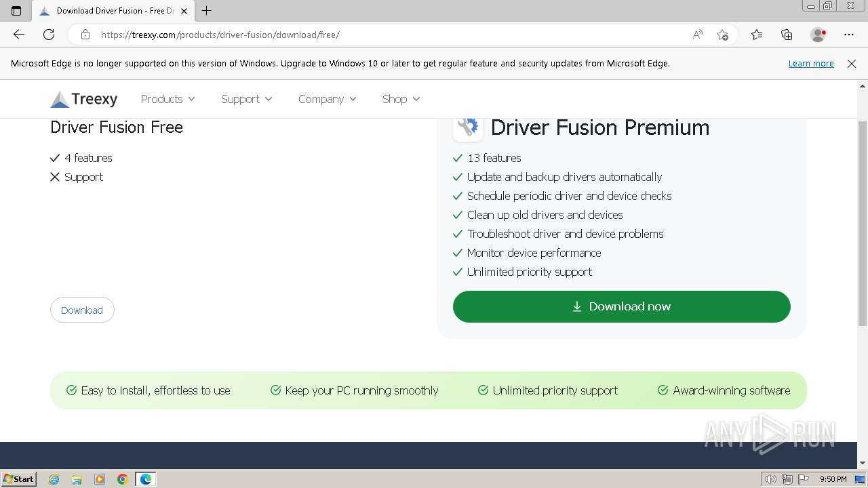Open the Edge profile avatar

[x=818, y=35]
